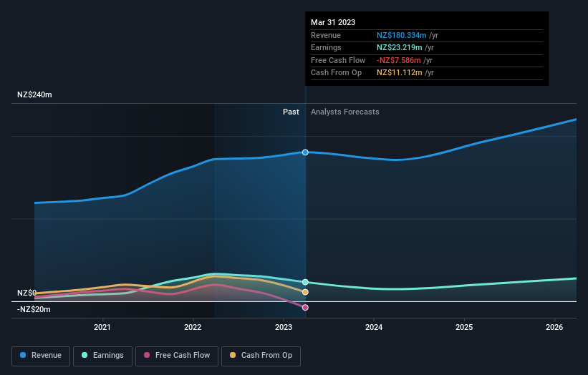Click the Past label
Viewport: 588px width, 375px height.
click(291, 112)
